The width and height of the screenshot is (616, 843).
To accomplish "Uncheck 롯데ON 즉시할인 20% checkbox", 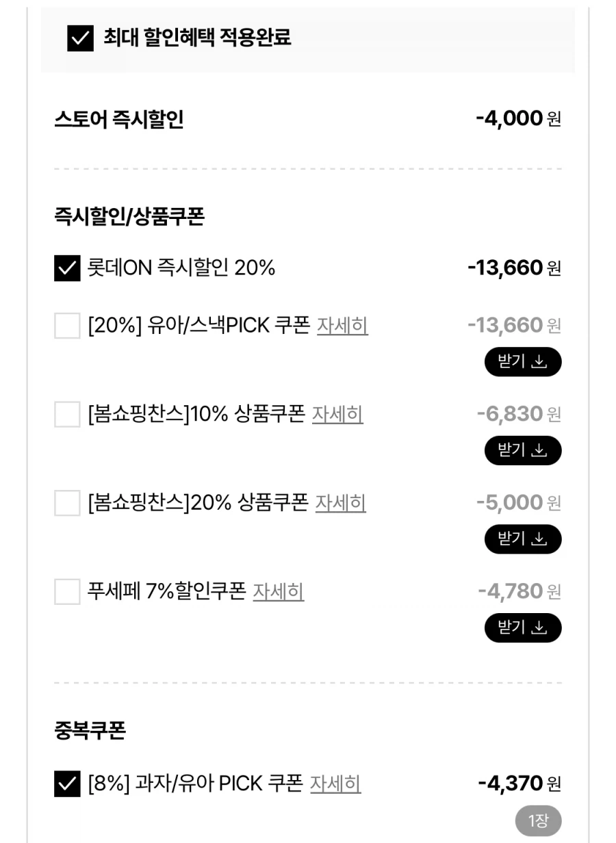I will pos(67,268).
